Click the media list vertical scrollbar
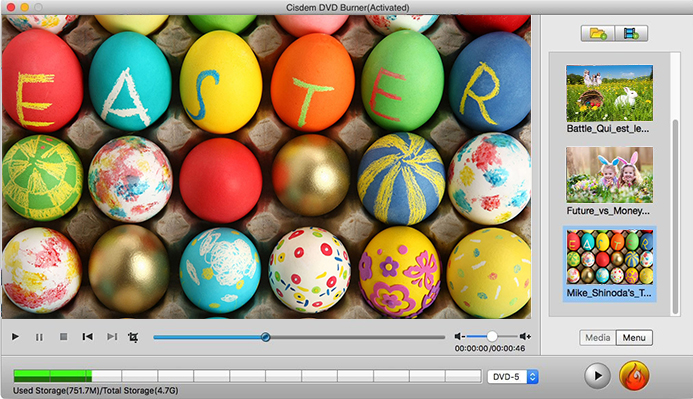 675,217
